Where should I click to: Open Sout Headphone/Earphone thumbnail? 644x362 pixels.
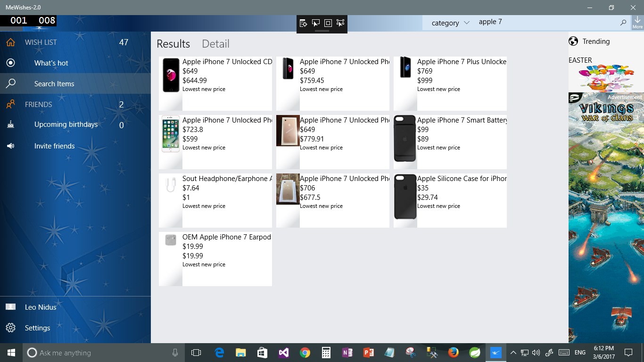pyautogui.click(x=171, y=184)
